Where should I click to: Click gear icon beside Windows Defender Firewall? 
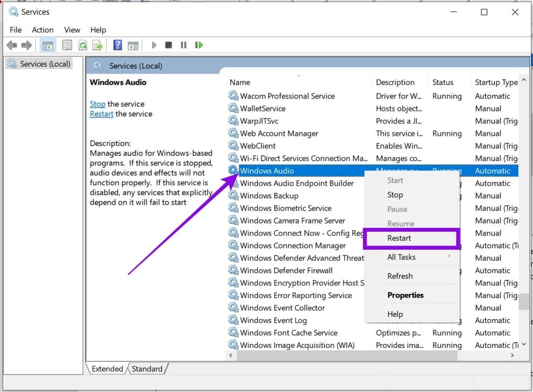pyautogui.click(x=233, y=270)
